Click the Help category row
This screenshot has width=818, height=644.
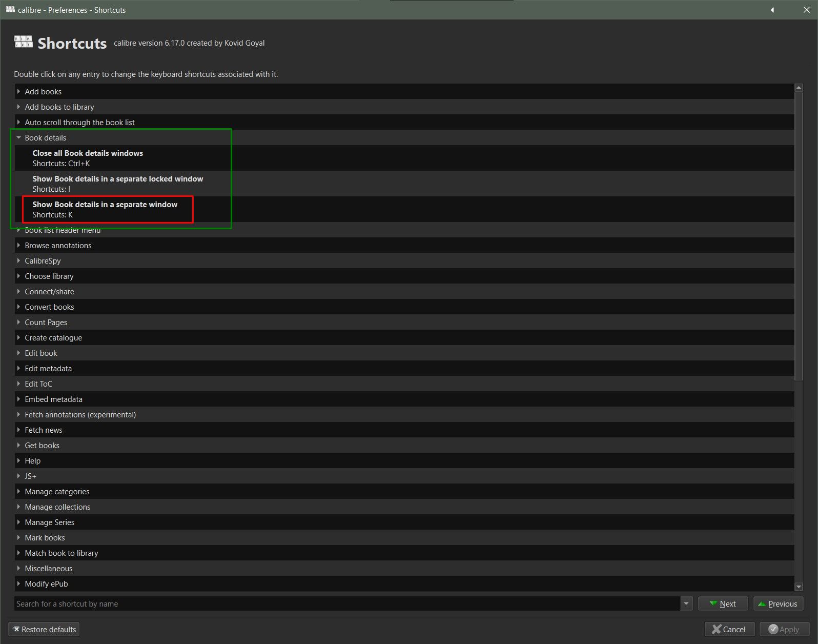pyautogui.click(x=404, y=460)
